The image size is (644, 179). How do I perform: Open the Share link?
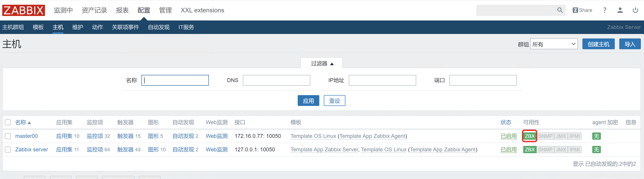[582, 10]
